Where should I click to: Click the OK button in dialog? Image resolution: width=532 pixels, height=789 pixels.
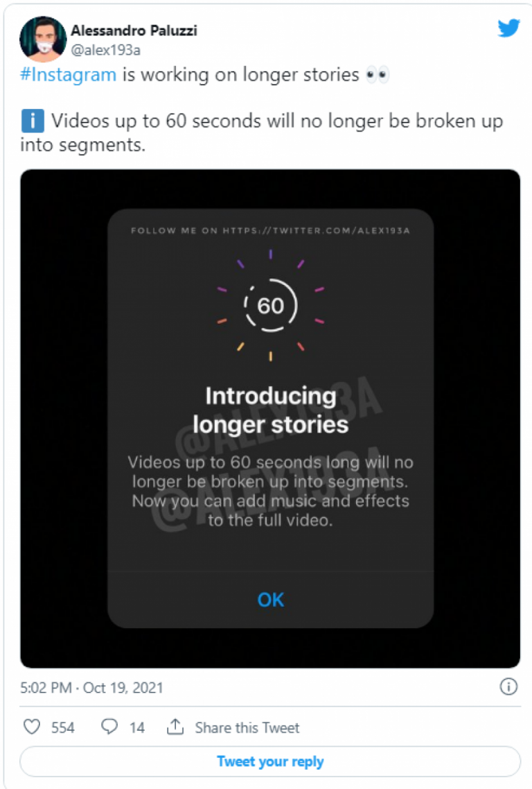point(271,600)
